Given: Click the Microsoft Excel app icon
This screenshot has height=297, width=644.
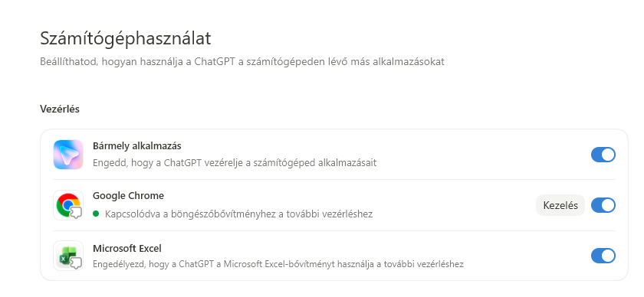Looking at the screenshot, I should (x=68, y=256).
